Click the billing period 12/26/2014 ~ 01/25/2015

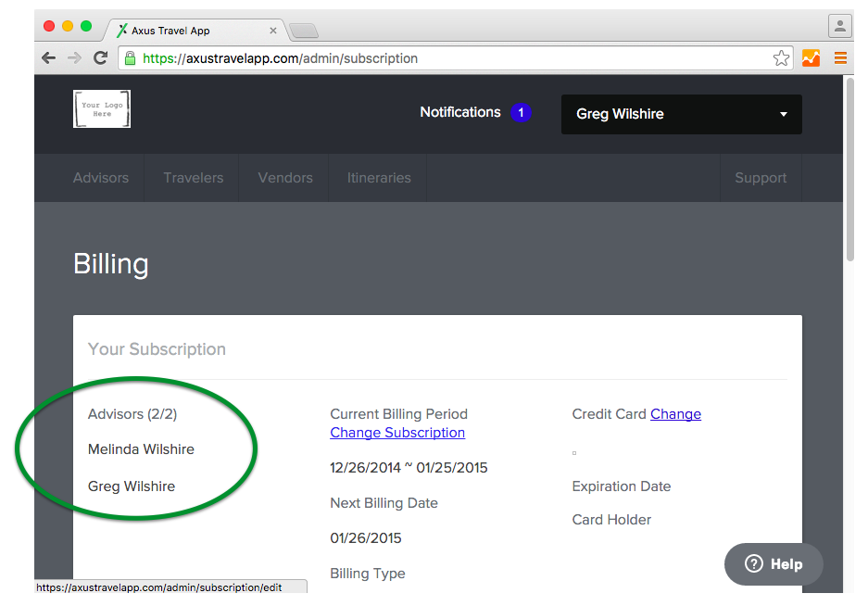409,468
